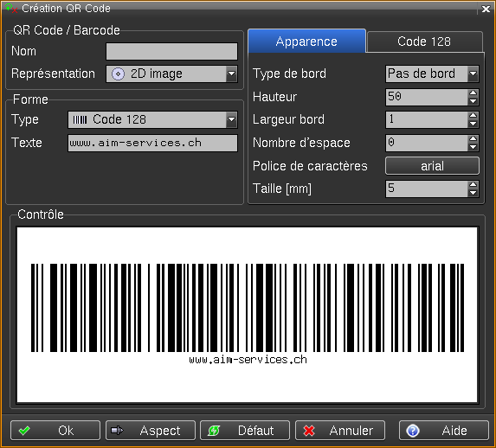Click the 2D image circular icon
Screen dimensions: 496x448
[x=118, y=74]
